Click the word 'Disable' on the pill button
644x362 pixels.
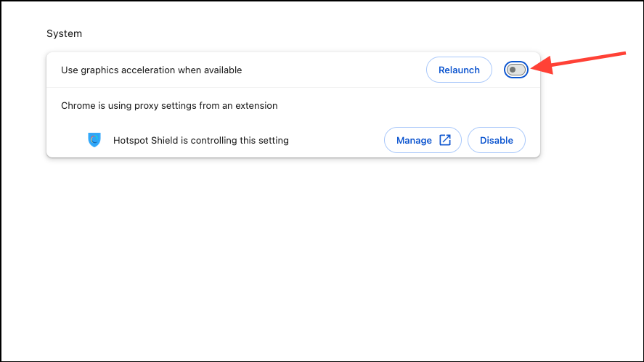496,140
